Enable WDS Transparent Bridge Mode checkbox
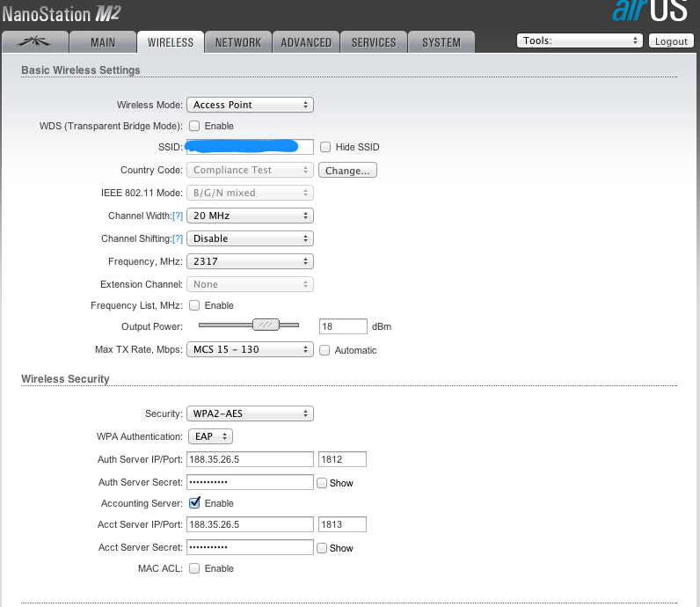This screenshot has width=700, height=607. (194, 126)
